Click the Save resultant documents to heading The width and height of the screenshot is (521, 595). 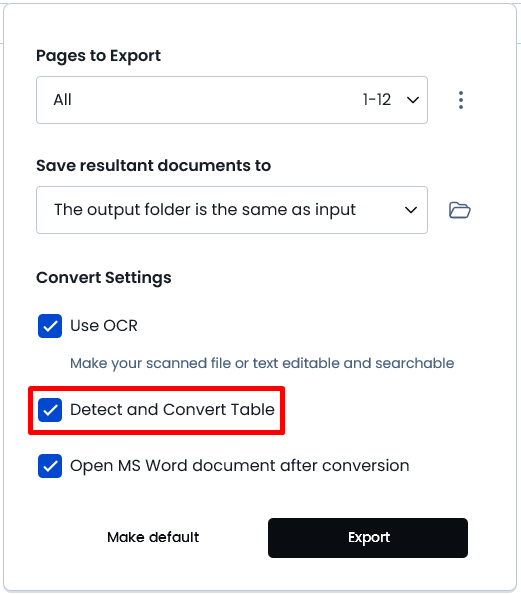pyautogui.click(x=153, y=165)
